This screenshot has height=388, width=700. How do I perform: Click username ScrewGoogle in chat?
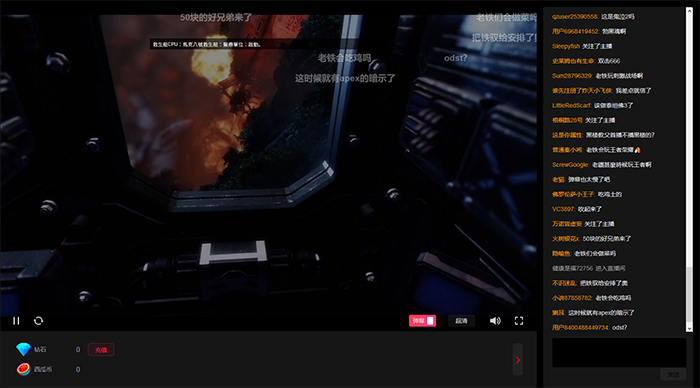click(571, 164)
